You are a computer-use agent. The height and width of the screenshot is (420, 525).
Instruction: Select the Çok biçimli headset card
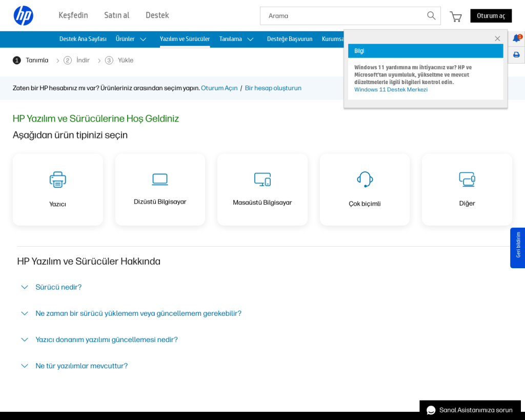pos(365,190)
